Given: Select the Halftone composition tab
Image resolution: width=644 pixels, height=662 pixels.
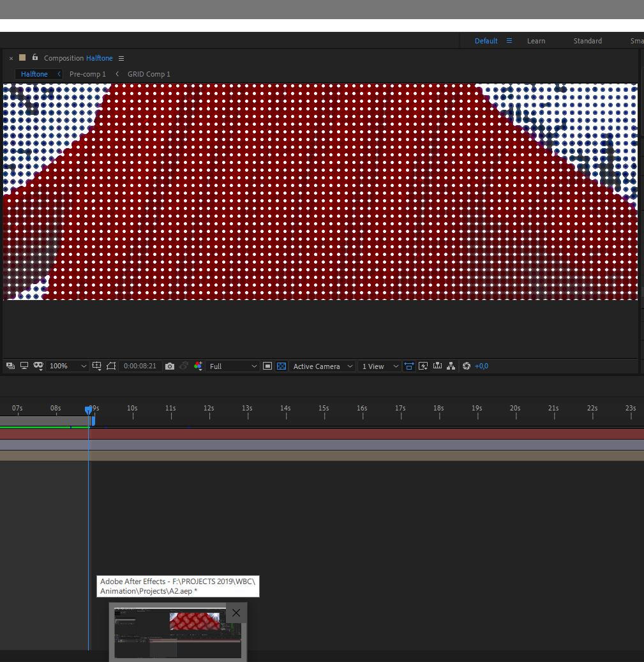Looking at the screenshot, I should tap(35, 73).
